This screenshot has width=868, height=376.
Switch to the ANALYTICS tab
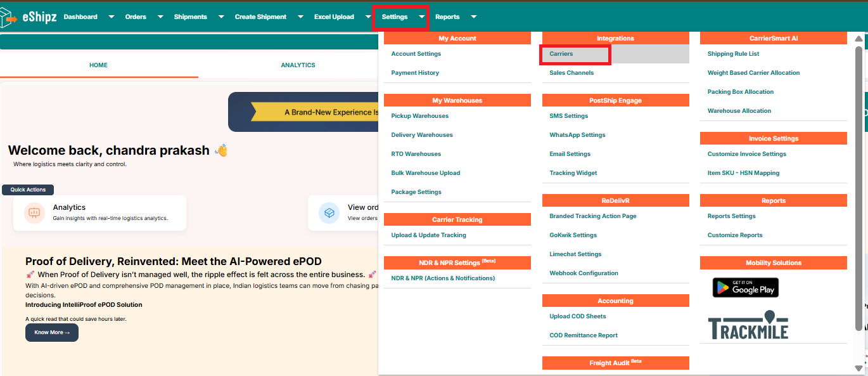coord(298,65)
